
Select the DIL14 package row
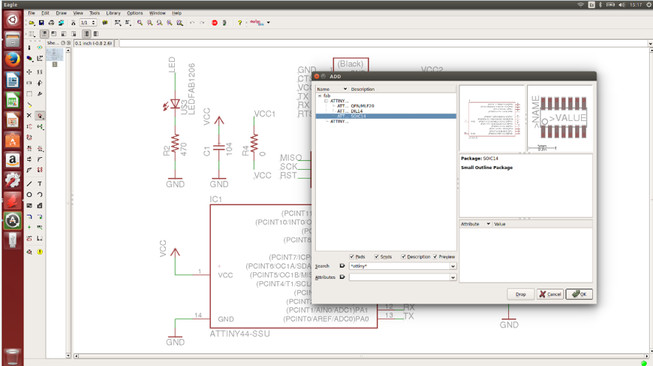[386, 111]
